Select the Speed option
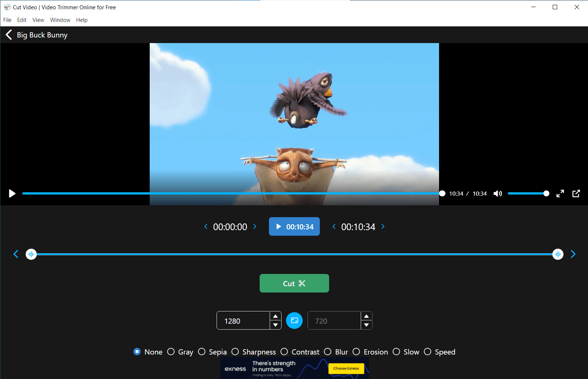Image resolution: width=588 pixels, height=379 pixels. click(439, 352)
